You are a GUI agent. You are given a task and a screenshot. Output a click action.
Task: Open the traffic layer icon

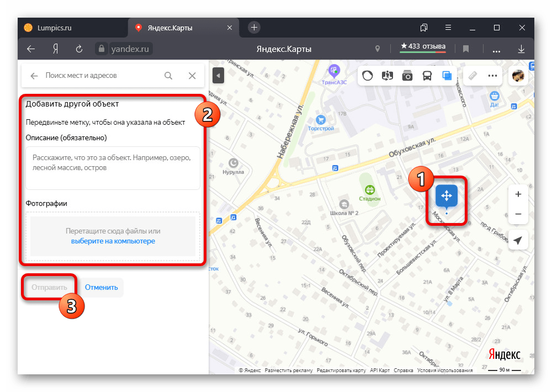pos(368,76)
